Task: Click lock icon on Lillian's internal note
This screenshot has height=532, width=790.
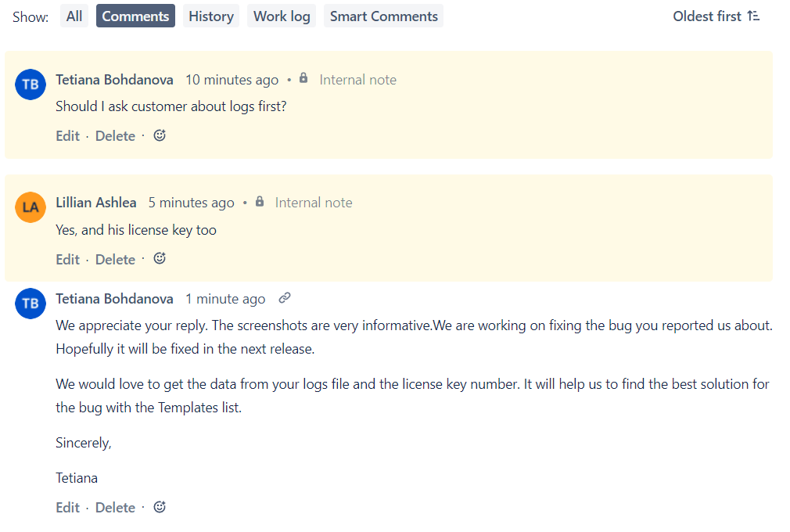Action: click(x=259, y=202)
